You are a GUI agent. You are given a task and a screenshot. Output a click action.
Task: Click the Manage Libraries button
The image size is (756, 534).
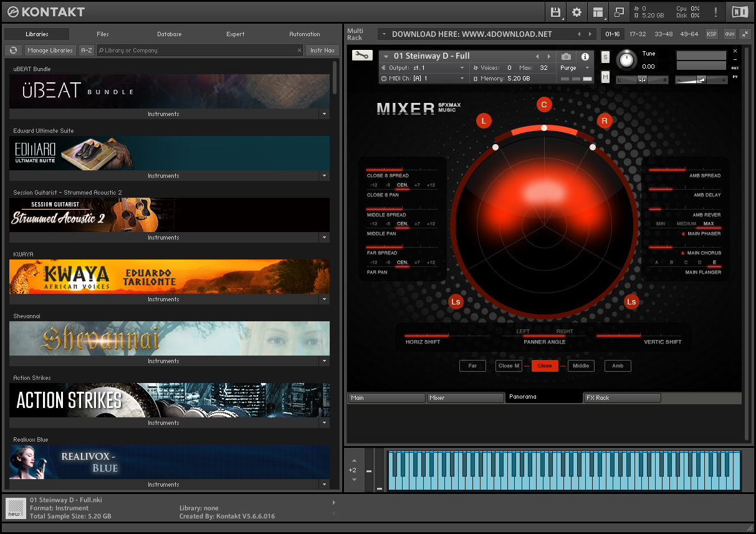50,51
